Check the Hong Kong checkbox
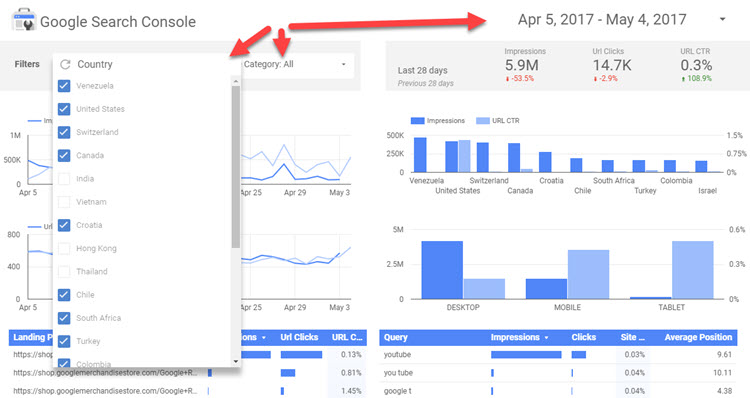 [64, 248]
